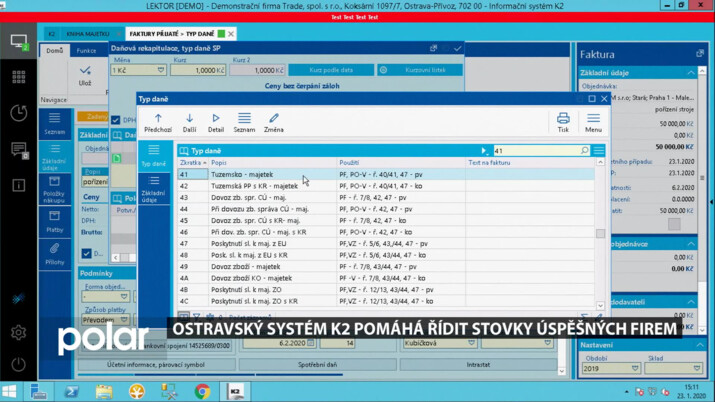Click the Kurz podle data button
This screenshot has height=402, width=715.
pyautogui.click(x=330, y=71)
